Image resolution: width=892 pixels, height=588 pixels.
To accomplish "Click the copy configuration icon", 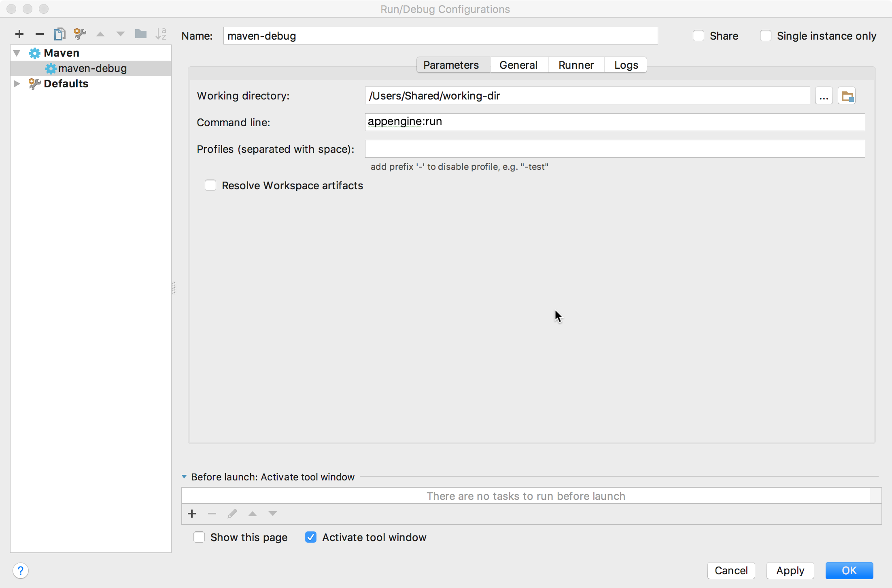I will pos(60,34).
